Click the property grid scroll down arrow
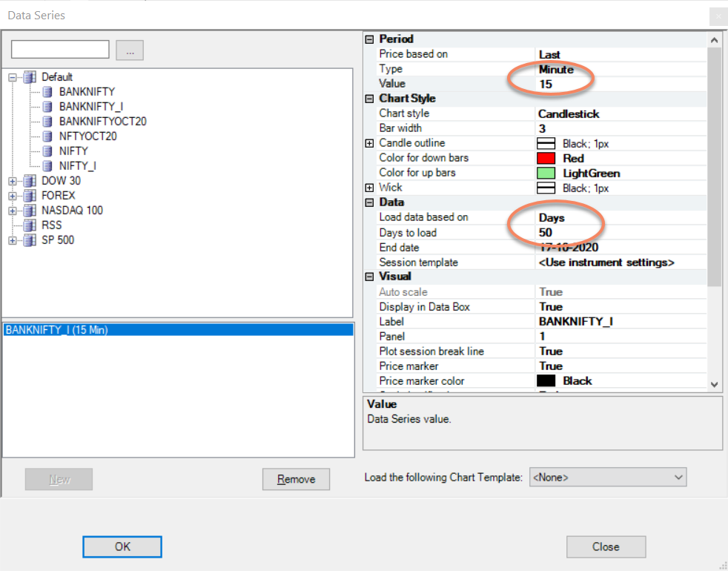Viewport: 728px width, 571px height. [x=714, y=385]
